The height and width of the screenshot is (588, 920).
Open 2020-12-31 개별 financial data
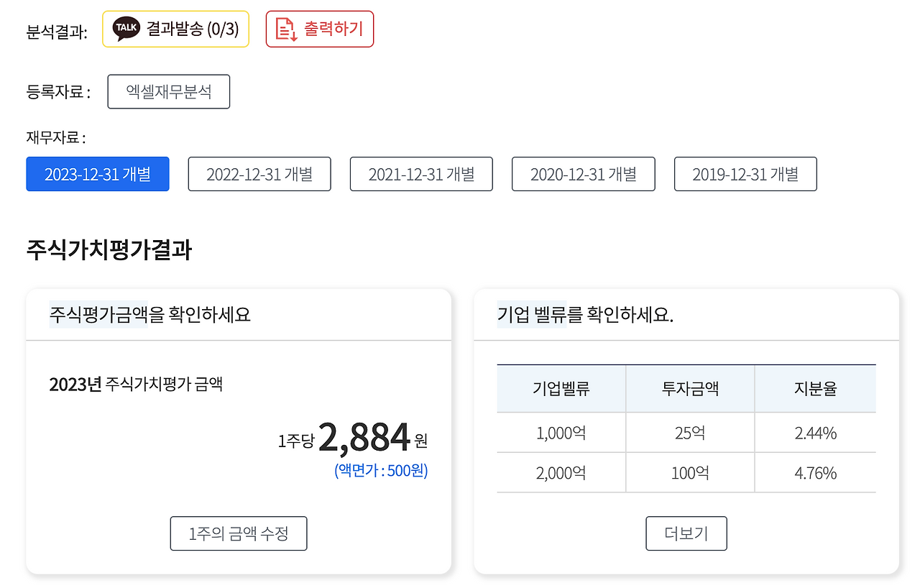(x=583, y=173)
